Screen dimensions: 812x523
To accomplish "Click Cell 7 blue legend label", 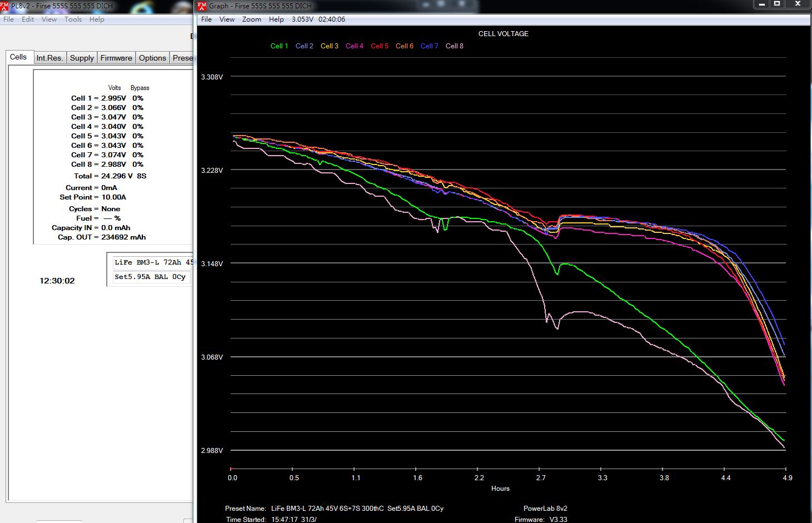I will click(x=429, y=46).
